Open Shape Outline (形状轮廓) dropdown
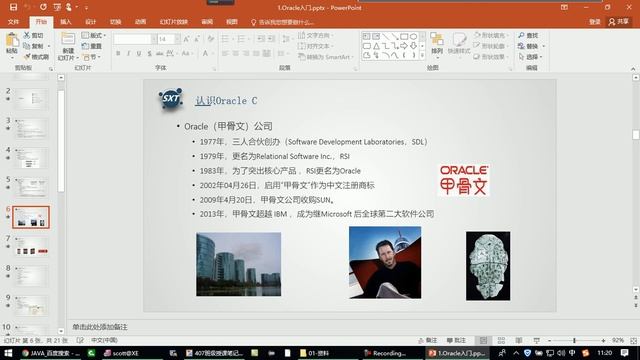This screenshot has width=640, height=360. point(491,46)
